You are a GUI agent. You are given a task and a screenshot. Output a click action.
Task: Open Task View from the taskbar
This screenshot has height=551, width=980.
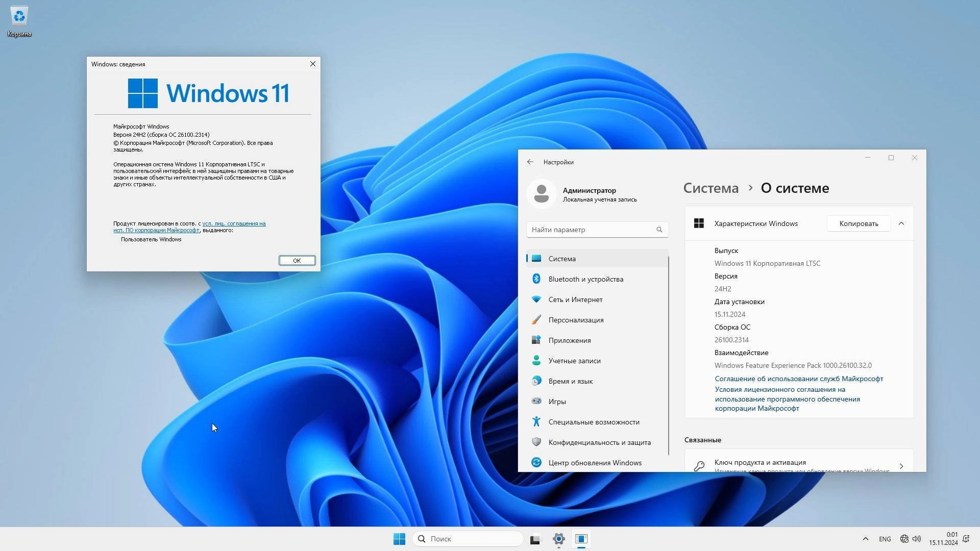pos(535,539)
